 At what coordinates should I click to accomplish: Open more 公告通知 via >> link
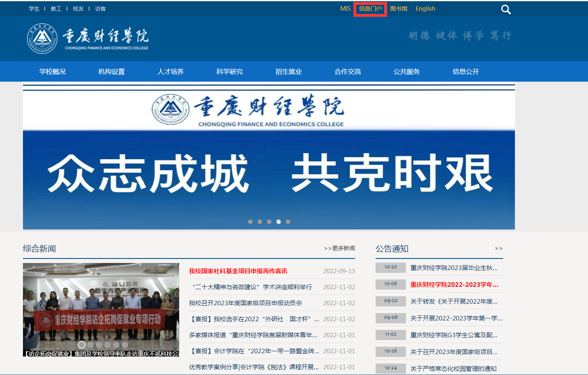click(499, 248)
